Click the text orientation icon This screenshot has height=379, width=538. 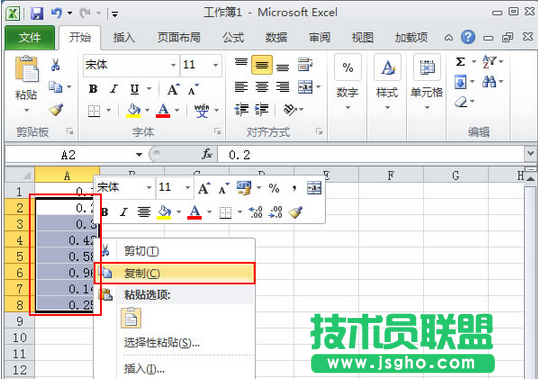point(290,109)
